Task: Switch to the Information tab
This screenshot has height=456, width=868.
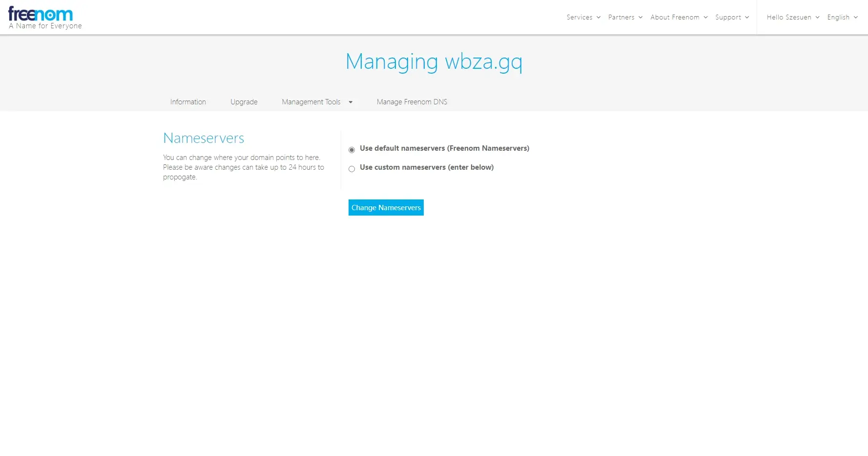Action: 188,102
